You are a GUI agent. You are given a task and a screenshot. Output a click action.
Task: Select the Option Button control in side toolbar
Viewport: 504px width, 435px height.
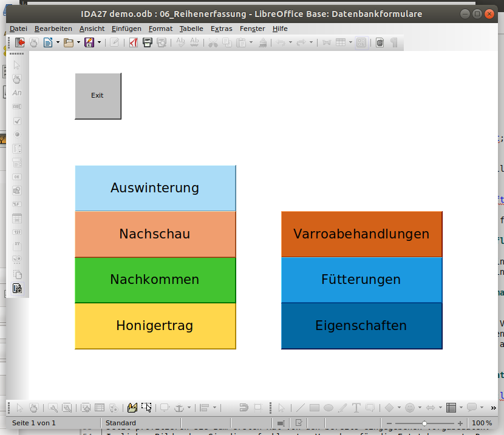coord(17,135)
